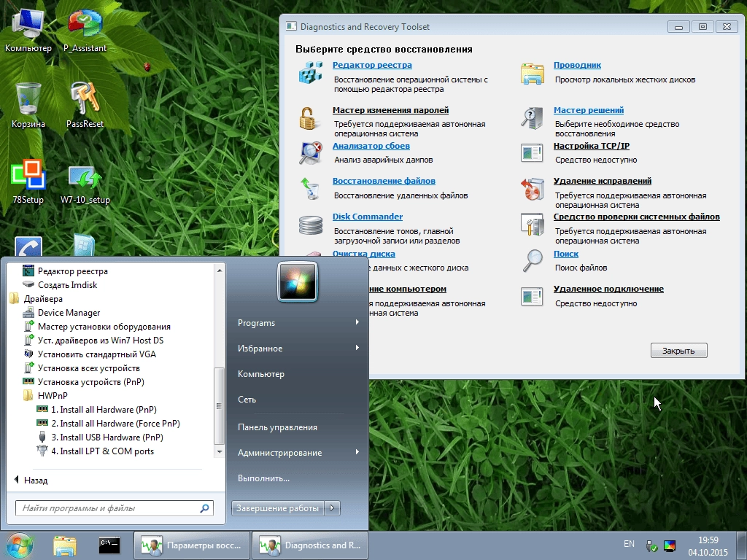Image resolution: width=747 pixels, height=560 pixels.
Task: Launch Установить стандартный VGA
Action: 90,354
